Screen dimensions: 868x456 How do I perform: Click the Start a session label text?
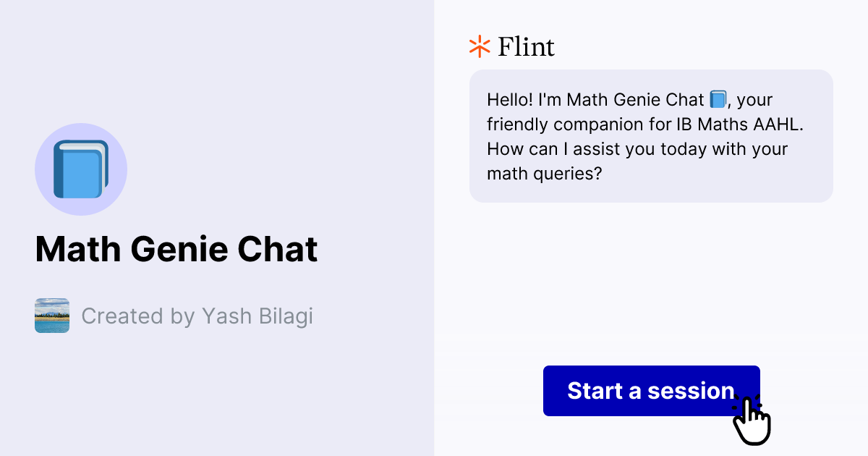coord(650,391)
